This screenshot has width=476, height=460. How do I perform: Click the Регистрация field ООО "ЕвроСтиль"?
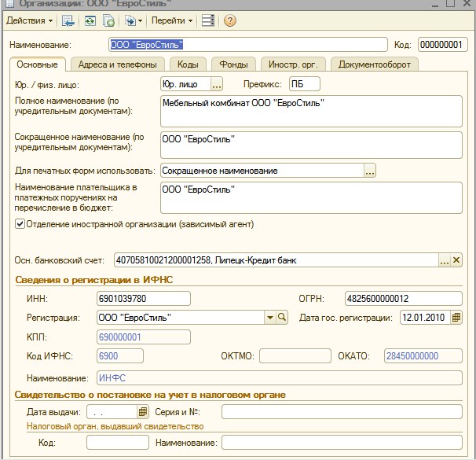pyautogui.click(x=181, y=318)
